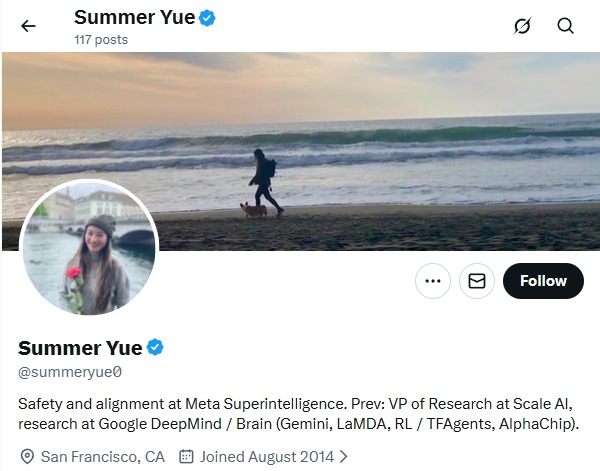Click the verified badge beside the profile name
The height and width of the screenshot is (471, 600).
156,348
